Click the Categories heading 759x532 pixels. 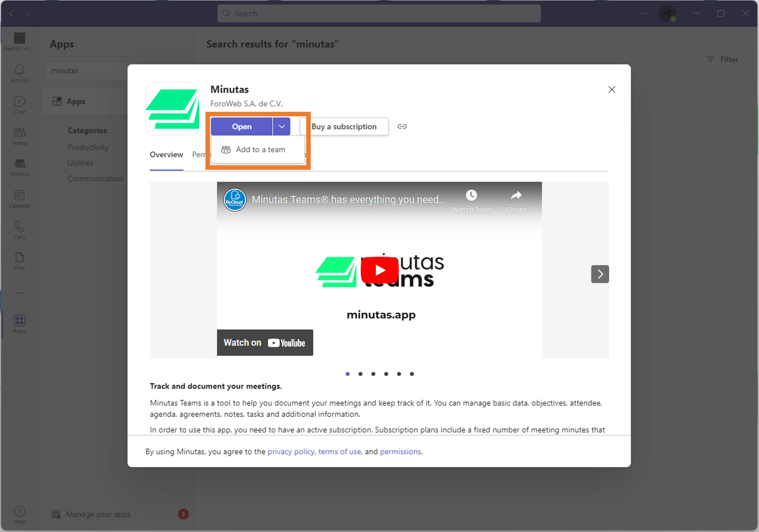pos(87,130)
